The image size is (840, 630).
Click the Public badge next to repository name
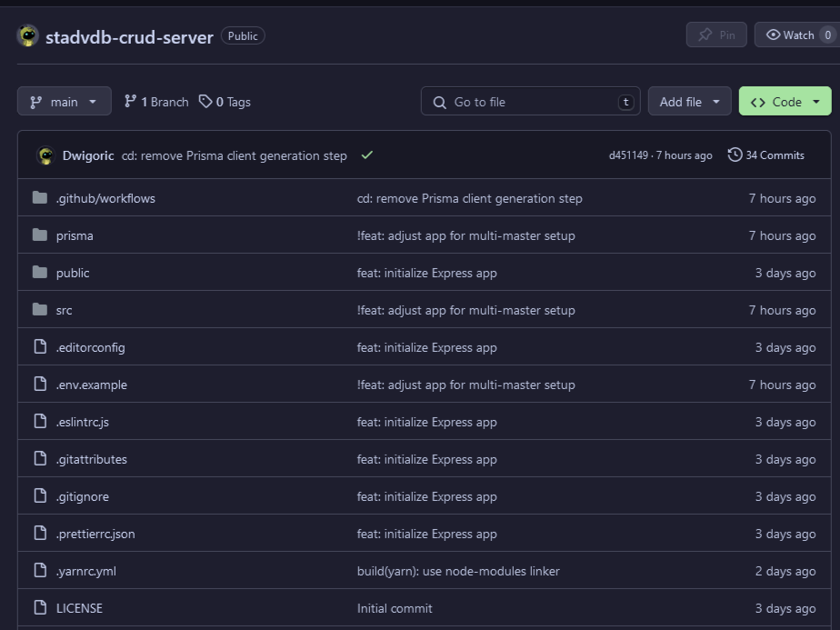240,35
